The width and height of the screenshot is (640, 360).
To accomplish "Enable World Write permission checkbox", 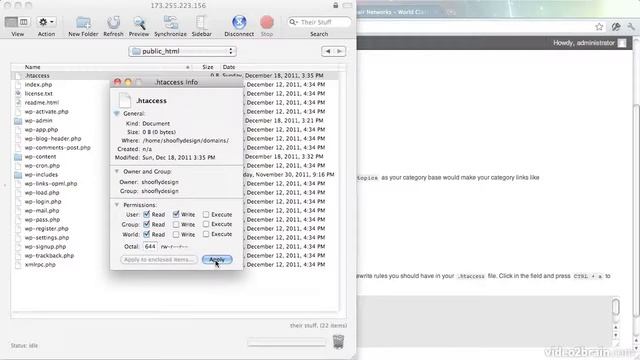I will pyautogui.click(x=176, y=234).
